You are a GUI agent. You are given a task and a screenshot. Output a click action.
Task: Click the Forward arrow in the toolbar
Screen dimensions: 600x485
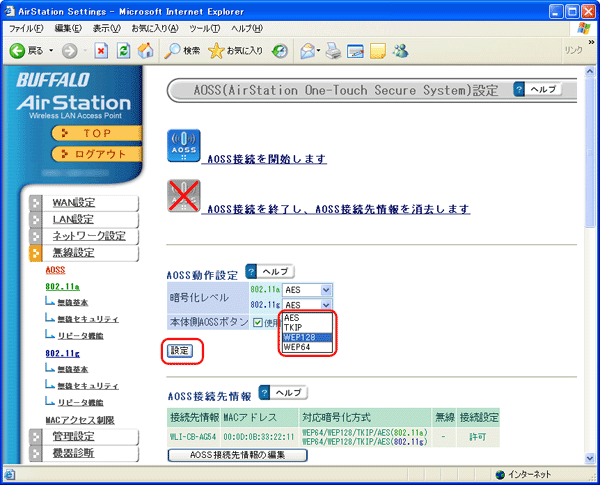click(x=70, y=51)
